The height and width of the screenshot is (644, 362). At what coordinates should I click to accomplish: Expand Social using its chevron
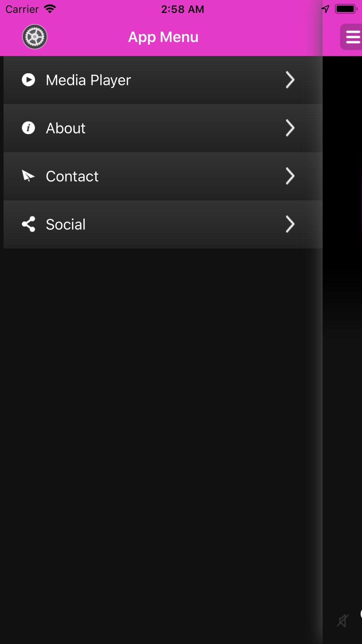click(x=290, y=224)
